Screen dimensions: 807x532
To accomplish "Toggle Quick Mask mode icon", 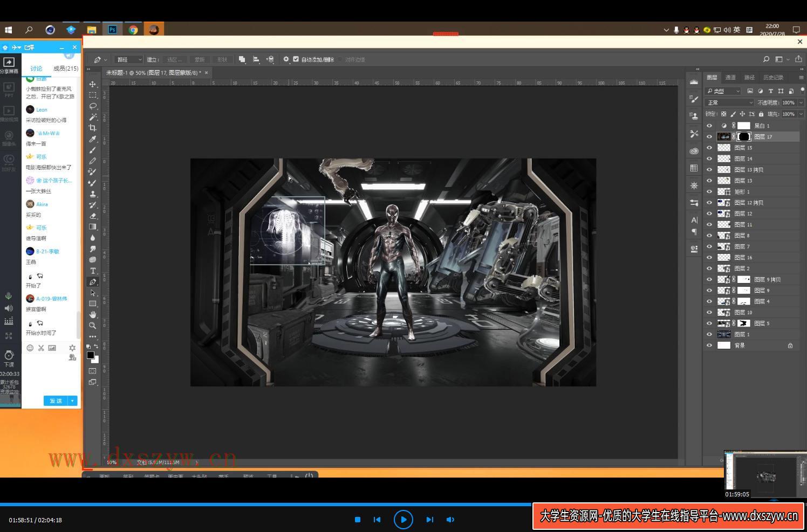I will point(93,371).
